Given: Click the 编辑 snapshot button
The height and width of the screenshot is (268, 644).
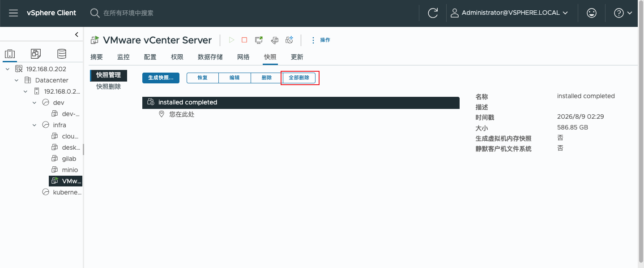Looking at the screenshot, I should point(235,78).
